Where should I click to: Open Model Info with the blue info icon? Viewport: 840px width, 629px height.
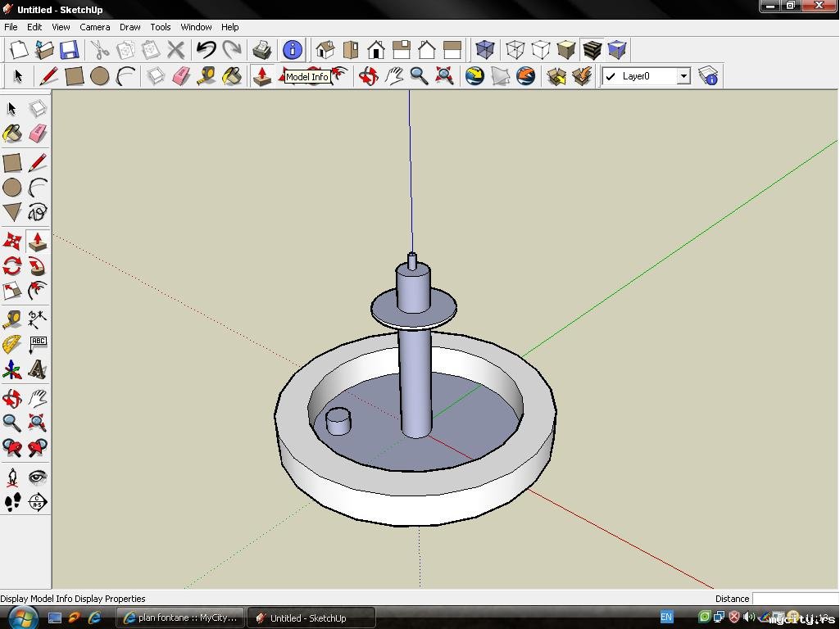(293, 50)
